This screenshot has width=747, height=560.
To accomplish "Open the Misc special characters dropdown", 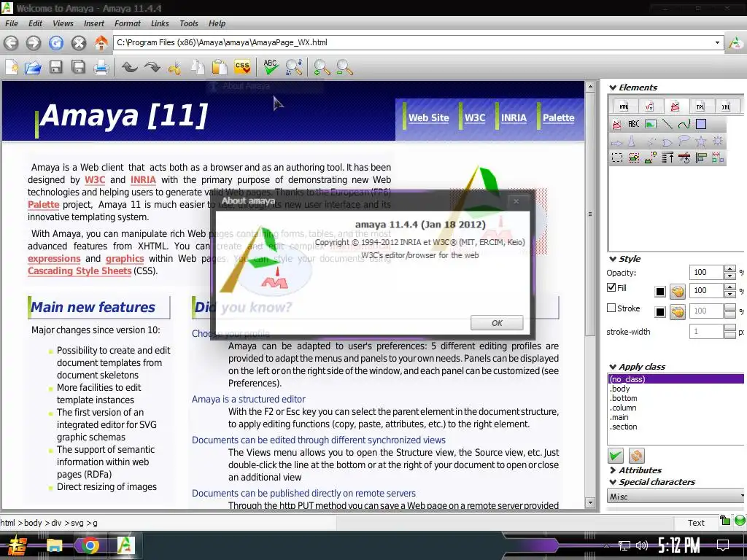I will (x=676, y=497).
